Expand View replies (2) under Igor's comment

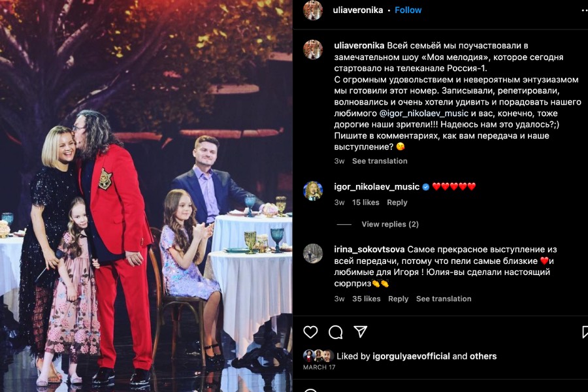coord(390,224)
